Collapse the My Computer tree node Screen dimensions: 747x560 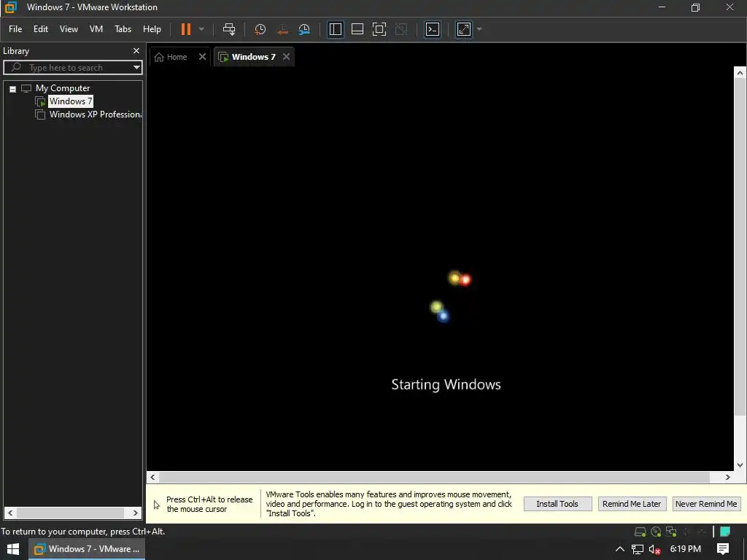(13, 89)
